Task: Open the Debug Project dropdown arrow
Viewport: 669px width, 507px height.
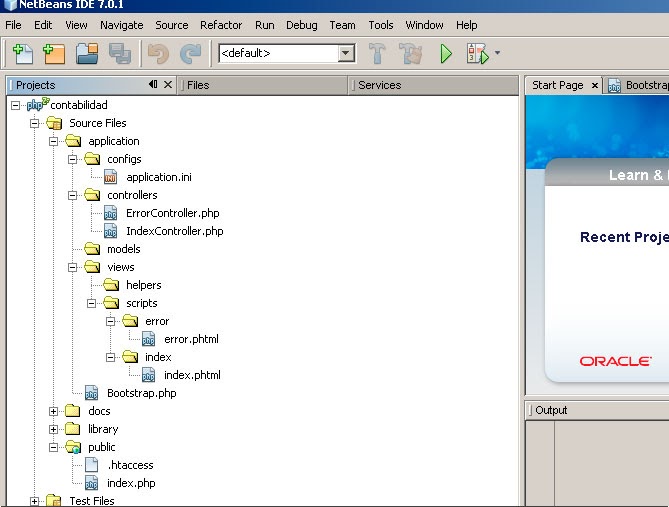Action: coord(497,53)
